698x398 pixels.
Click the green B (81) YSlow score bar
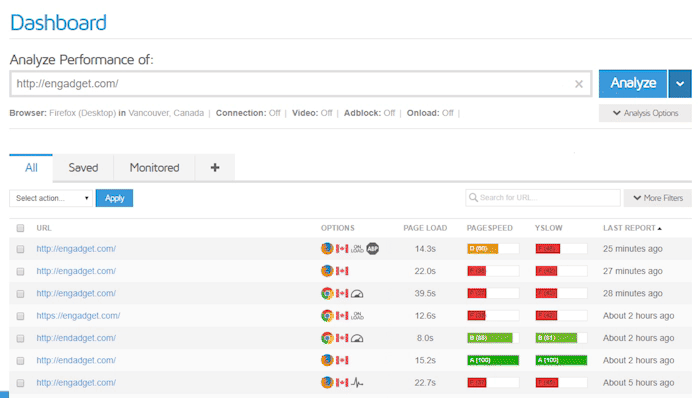(556, 338)
